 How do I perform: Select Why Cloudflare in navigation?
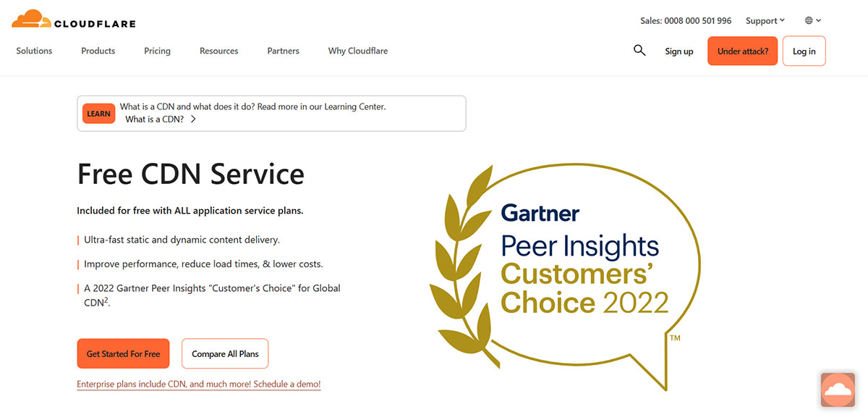[x=358, y=51]
